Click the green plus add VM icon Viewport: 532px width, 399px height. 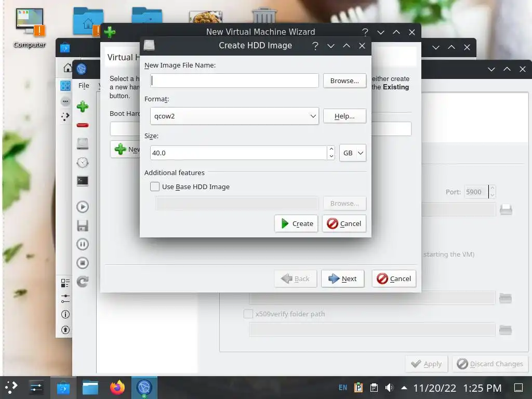click(83, 107)
